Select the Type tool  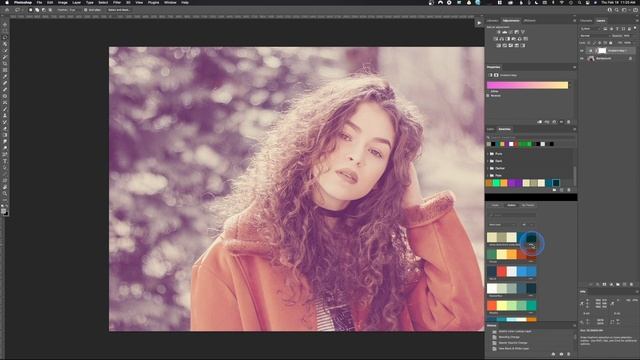coord(5,161)
